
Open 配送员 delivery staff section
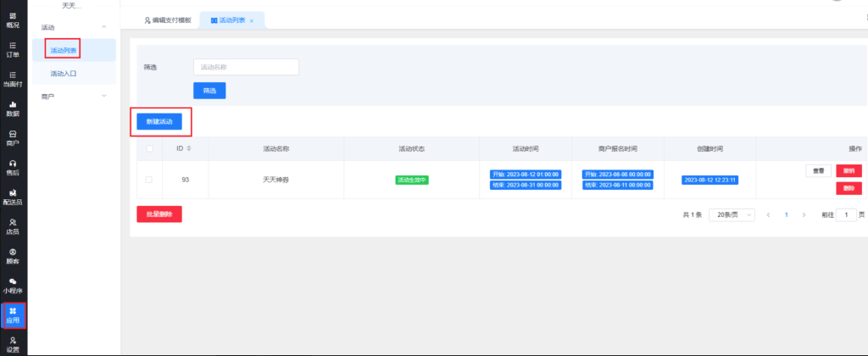(x=13, y=197)
